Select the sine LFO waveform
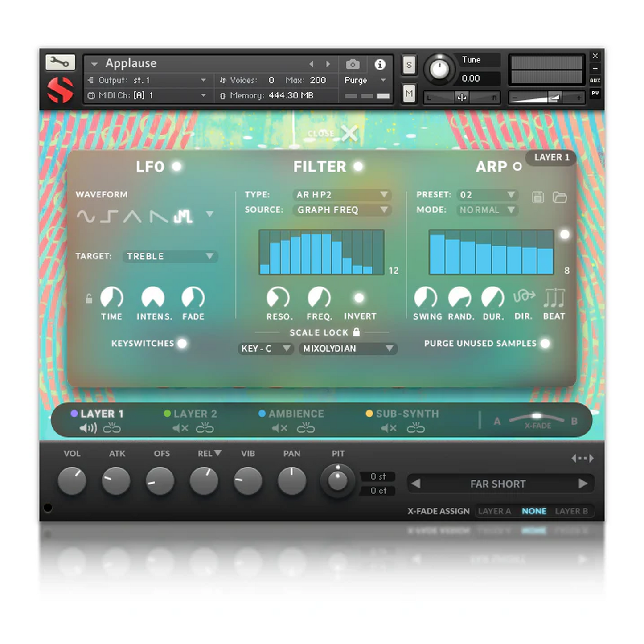This screenshot has height=644, width=644. [86, 217]
